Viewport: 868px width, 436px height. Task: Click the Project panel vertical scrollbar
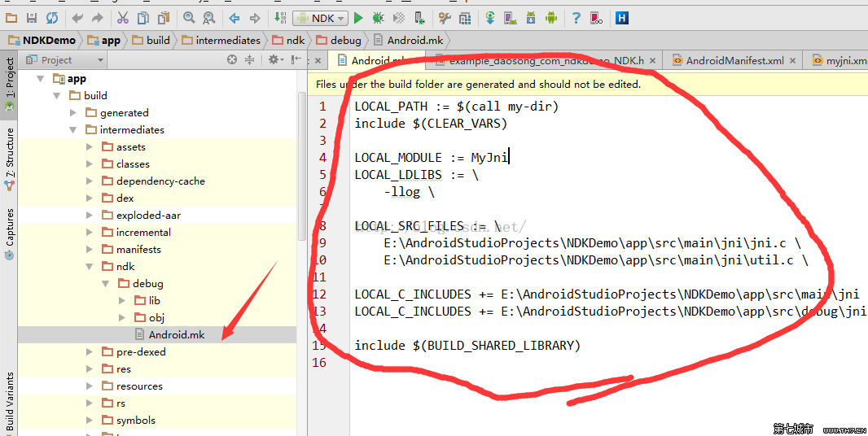pyautogui.click(x=301, y=166)
